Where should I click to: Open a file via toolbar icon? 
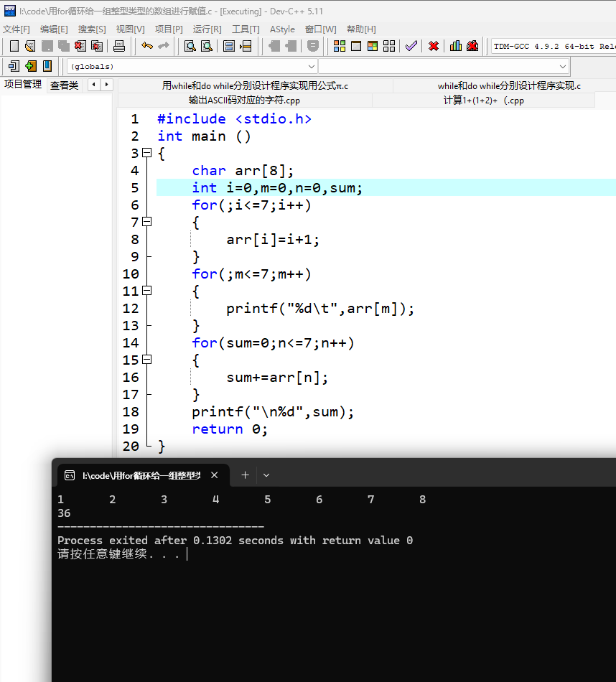(30, 46)
